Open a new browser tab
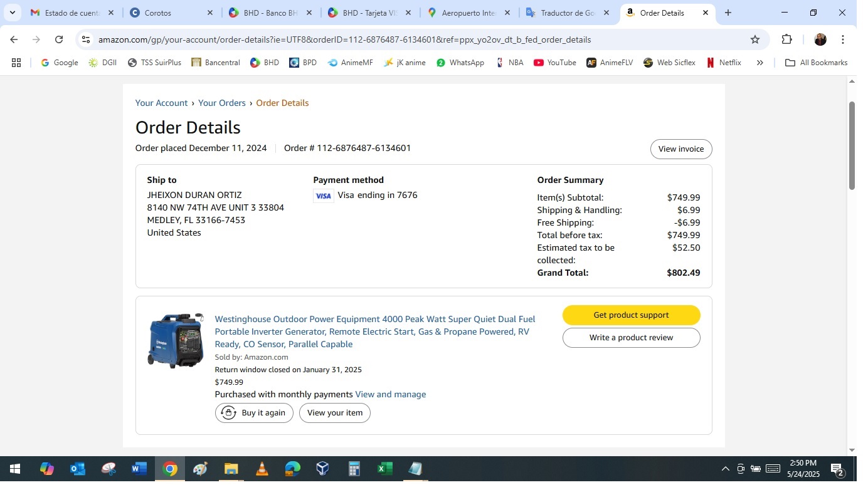This screenshot has width=868, height=485. coord(728,13)
